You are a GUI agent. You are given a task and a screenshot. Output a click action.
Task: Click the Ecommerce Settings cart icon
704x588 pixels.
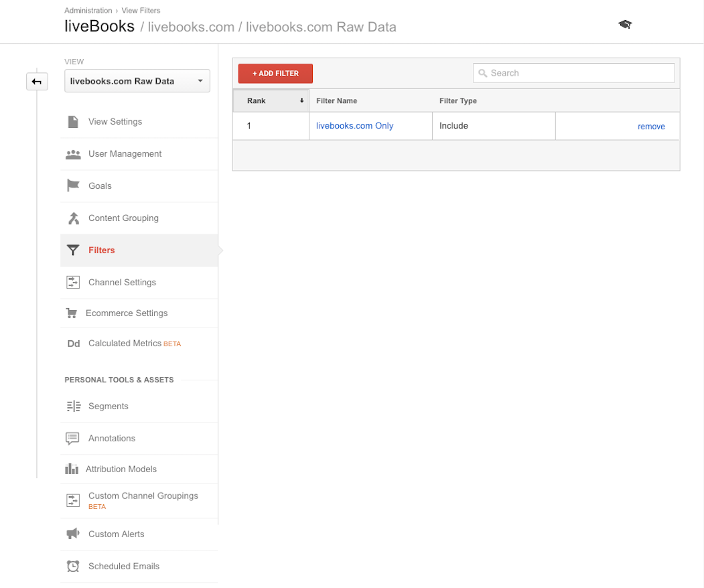tap(72, 313)
